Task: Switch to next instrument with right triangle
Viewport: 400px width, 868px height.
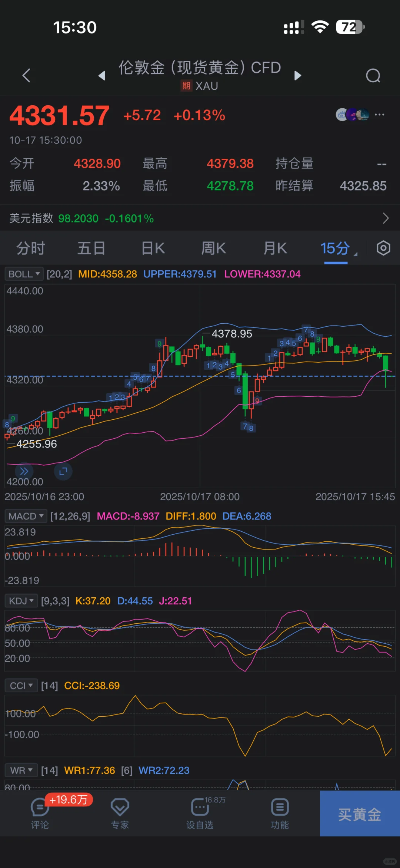Action: click(x=298, y=76)
